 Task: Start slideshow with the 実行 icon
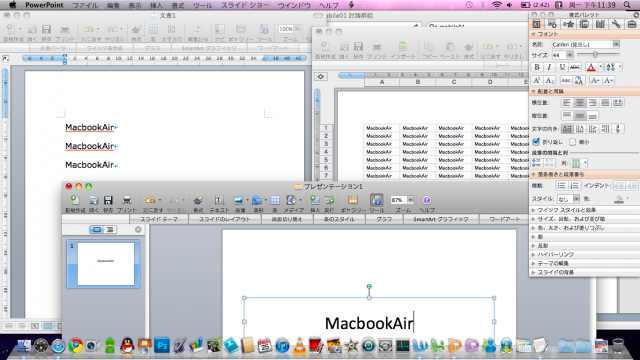pos(329,200)
